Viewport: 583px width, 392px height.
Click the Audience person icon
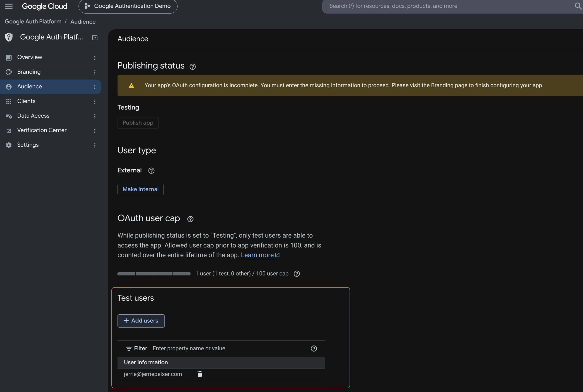(9, 87)
